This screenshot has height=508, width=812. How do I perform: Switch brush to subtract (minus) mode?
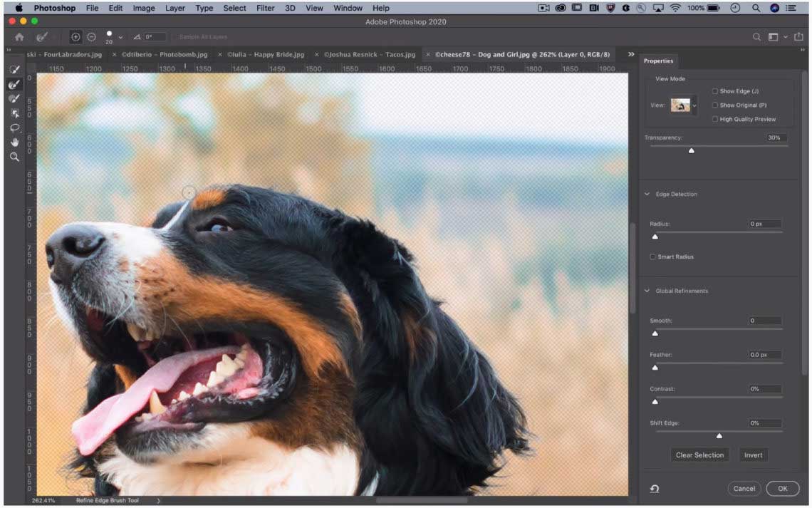[x=91, y=37]
